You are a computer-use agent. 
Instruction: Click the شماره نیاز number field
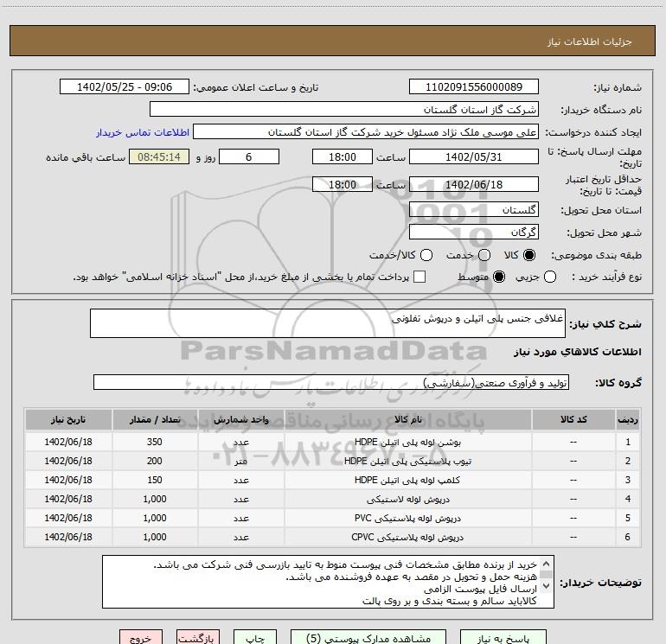tap(474, 86)
